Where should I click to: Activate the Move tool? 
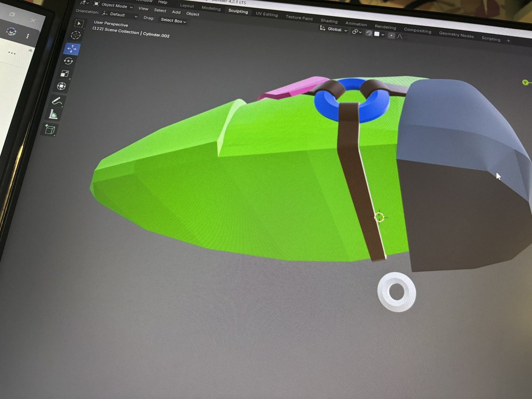click(72, 48)
